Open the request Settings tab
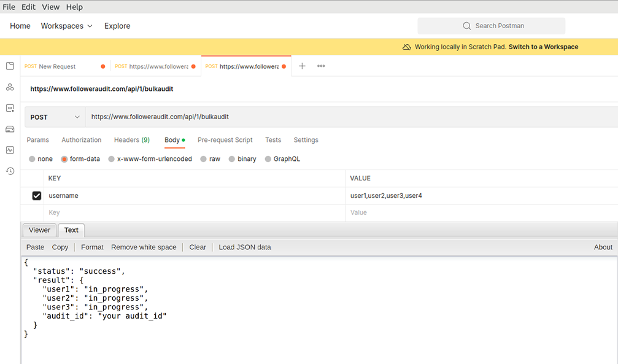The image size is (618, 364). [306, 140]
